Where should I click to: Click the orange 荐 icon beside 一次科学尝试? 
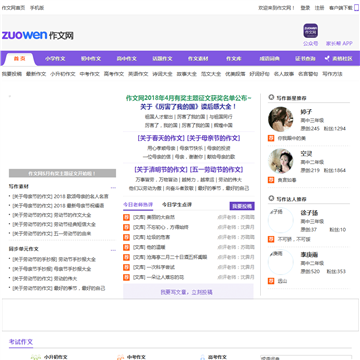[126, 267]
